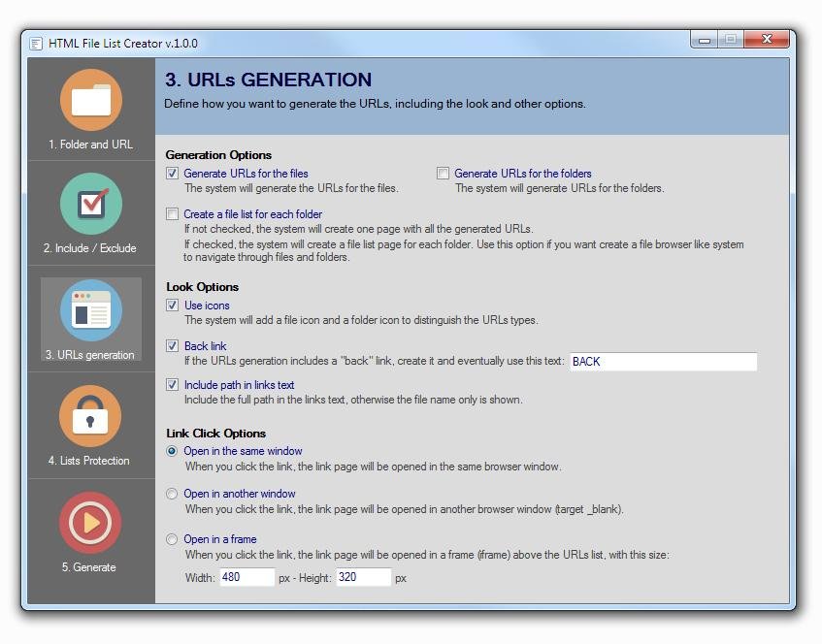Open the Lists Protection padlock icon

pyautogui.click(x=90, y=416)
